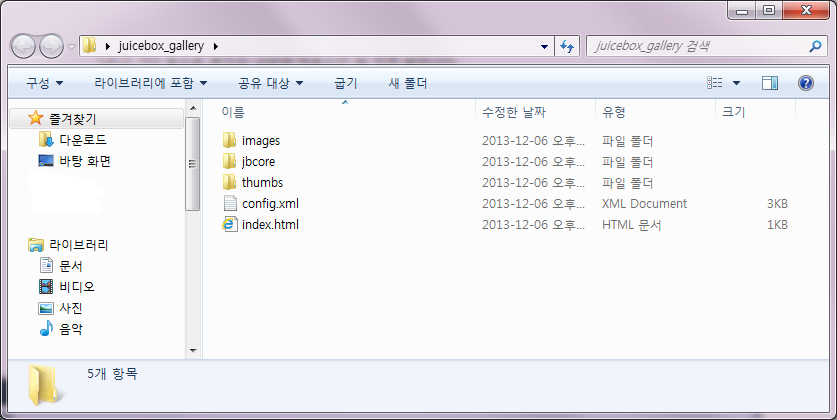The height and width of the screenshot is (420, 837).
Task: Select the index.html file icon
Action: (229, 225)
